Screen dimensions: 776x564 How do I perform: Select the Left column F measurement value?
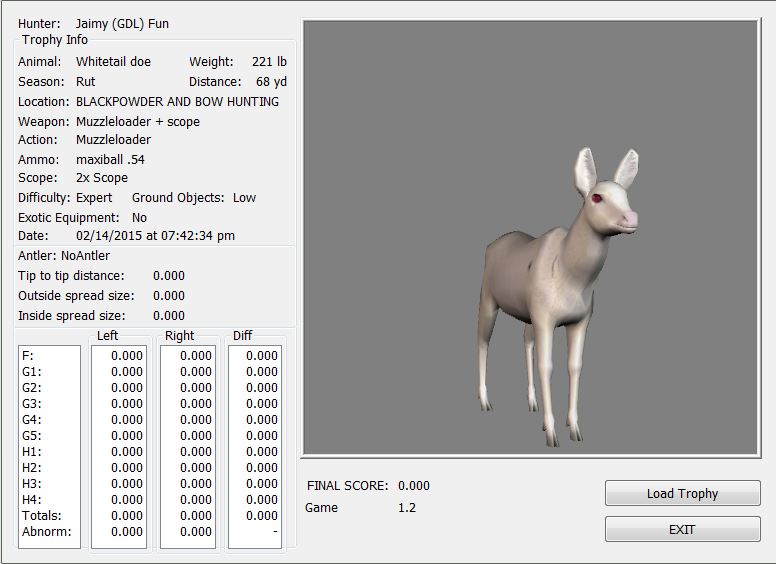click(x=127, y=355)
